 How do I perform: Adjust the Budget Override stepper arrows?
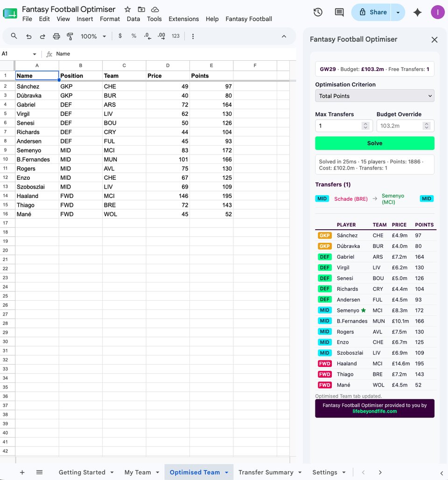coord(427,126)
